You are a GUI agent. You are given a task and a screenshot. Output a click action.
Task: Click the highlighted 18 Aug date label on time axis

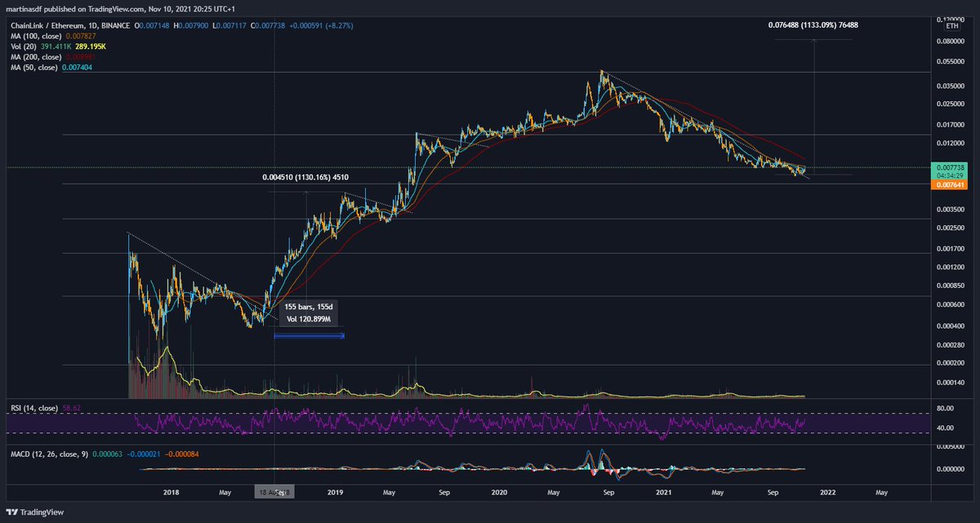274,493
